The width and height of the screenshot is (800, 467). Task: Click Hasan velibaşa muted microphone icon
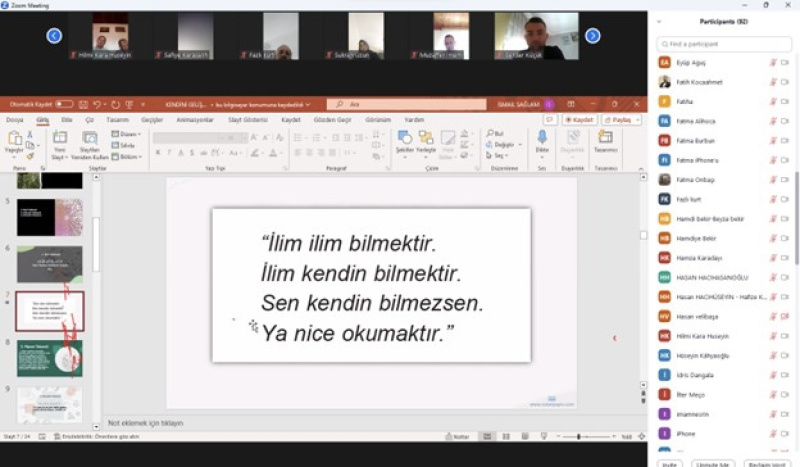773,316
